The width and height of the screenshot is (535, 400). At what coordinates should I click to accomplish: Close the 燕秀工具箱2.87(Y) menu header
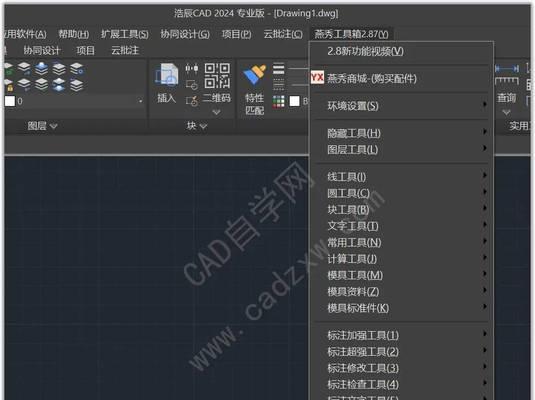point(351,34)
